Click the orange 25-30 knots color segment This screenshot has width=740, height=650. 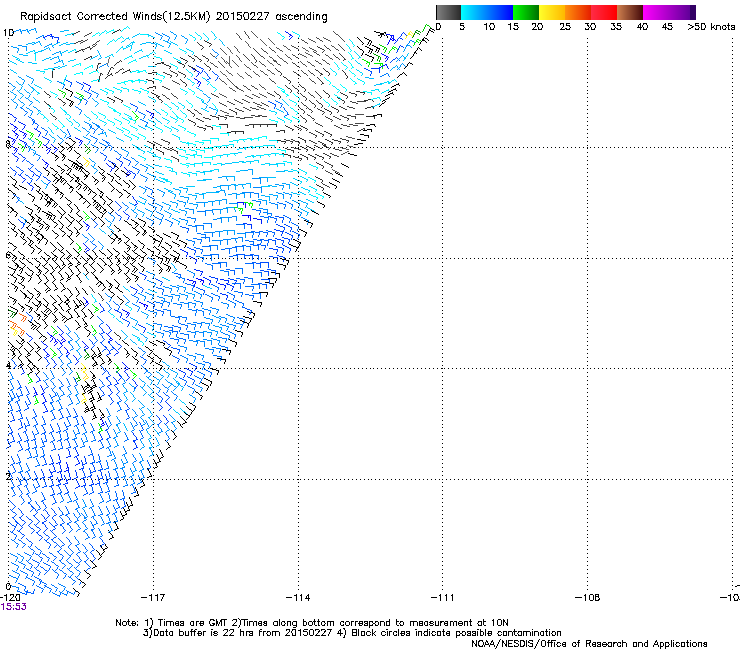click(578, 12)
